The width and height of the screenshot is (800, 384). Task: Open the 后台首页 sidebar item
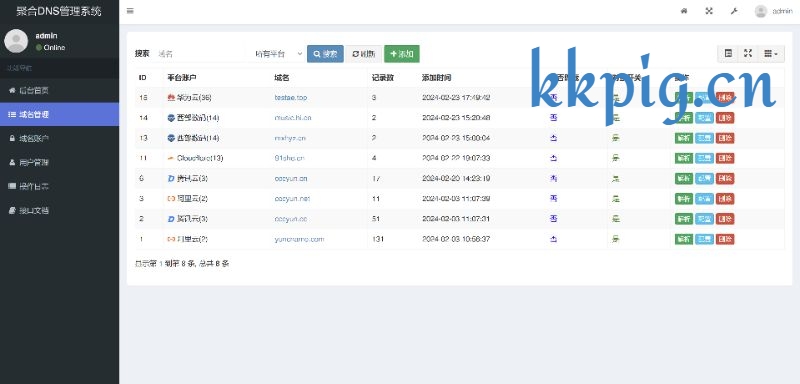point(59,90)
